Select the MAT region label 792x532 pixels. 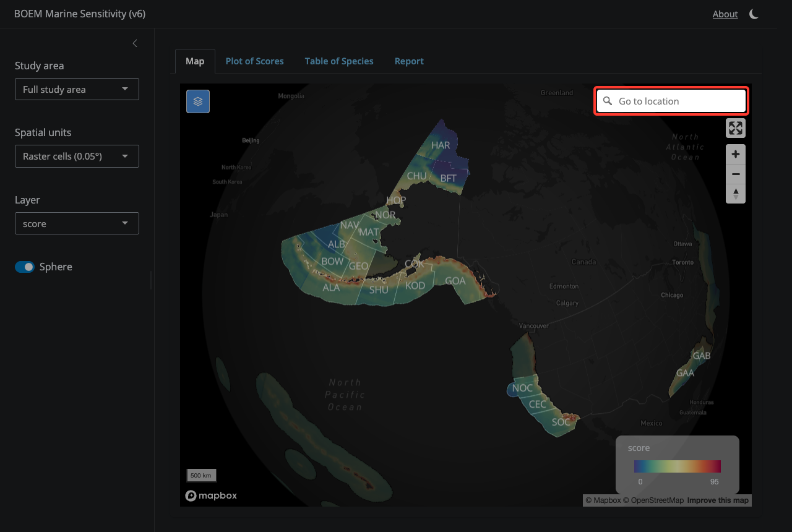tap(369, 233)
